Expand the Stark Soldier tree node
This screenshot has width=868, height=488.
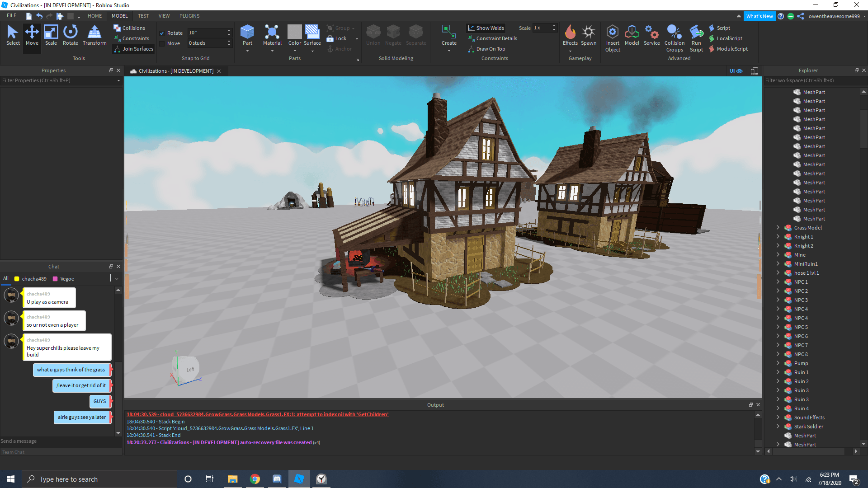click(778, 427)
